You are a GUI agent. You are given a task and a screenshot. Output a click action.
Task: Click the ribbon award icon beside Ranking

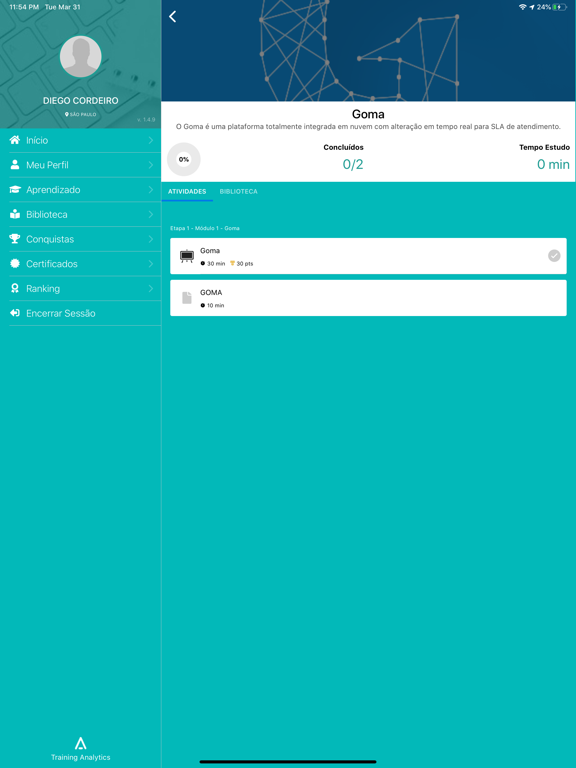15,288
